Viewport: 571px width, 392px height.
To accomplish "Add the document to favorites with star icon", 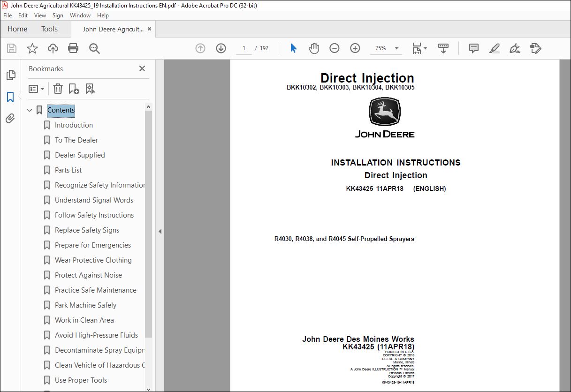I will (32, 48).
